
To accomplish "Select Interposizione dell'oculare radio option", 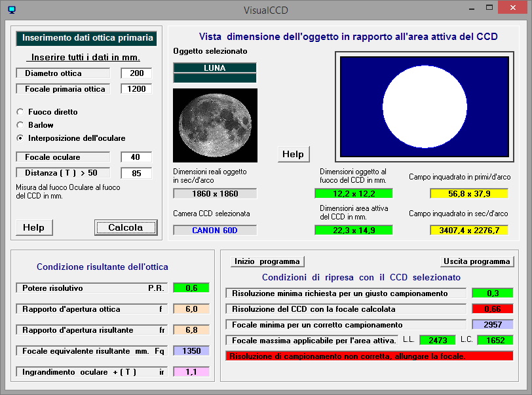I will (x=20, y=138).
